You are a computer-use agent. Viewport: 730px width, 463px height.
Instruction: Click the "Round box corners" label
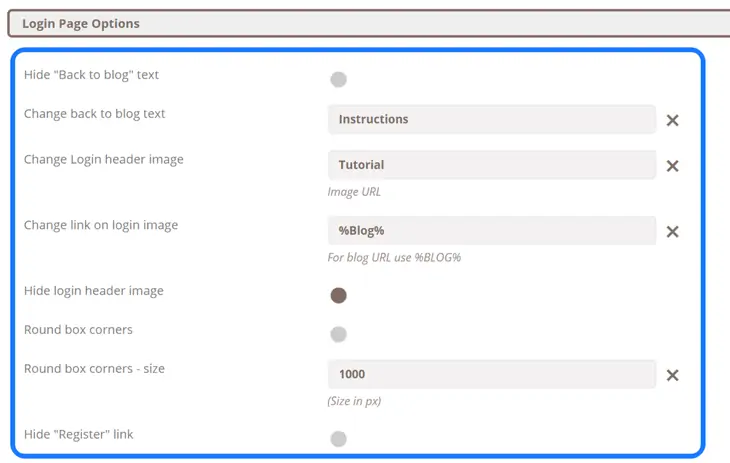(x=78, y=330)
